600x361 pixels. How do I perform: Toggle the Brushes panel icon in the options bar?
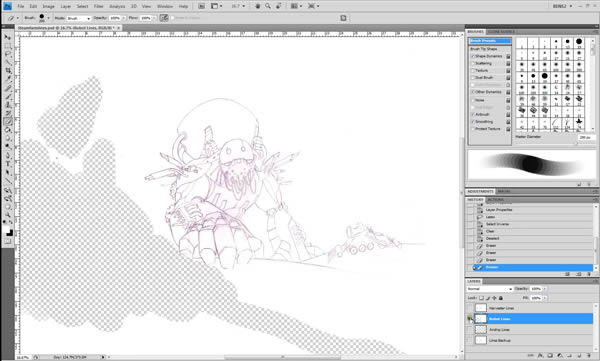(343, 18)
